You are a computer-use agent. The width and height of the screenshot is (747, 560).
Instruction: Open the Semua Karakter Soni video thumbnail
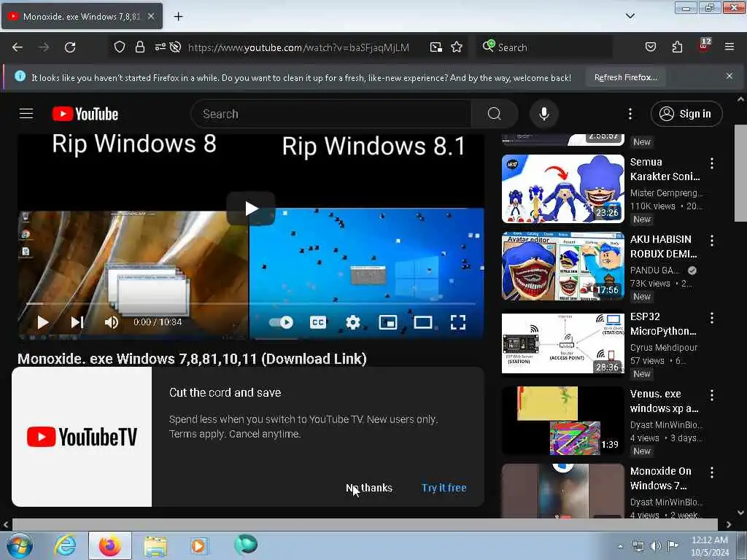(562, 189)
